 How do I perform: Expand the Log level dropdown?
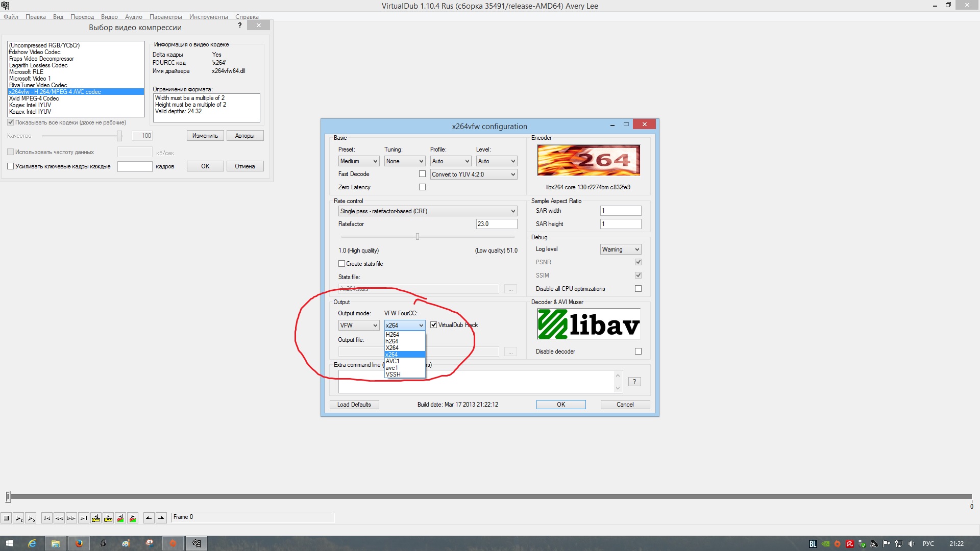click(x=620, y=249)
